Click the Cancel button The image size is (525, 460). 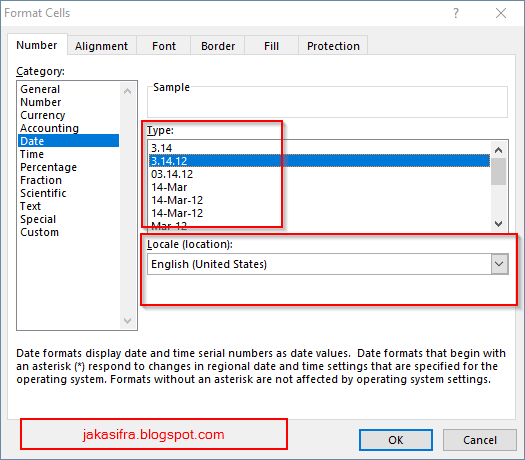[x=480, y=440]
